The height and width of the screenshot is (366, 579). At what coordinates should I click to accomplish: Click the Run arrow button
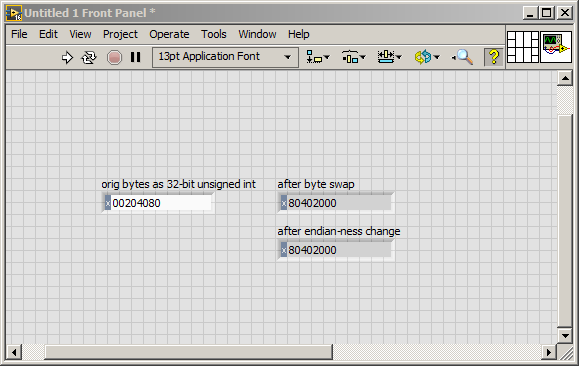(67, 58)
